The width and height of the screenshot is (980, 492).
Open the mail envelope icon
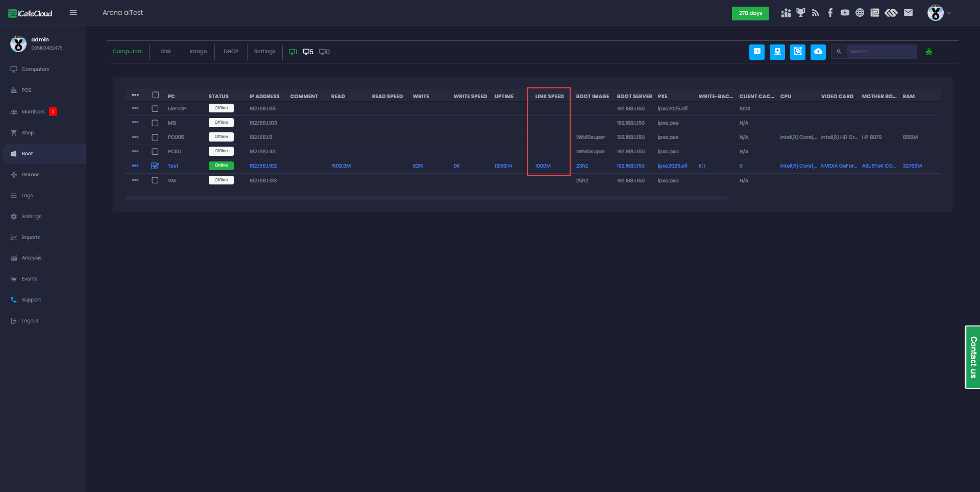coord(908,13)
